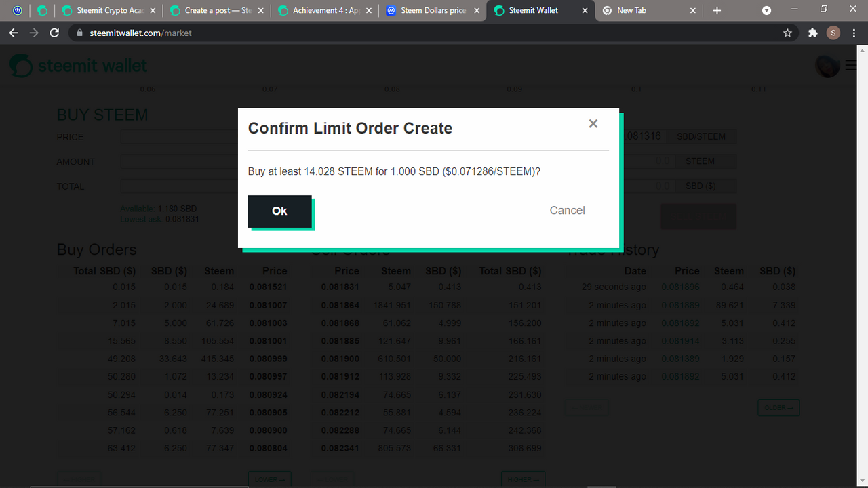
Task: Click Total SBD value 308.699
Action: 525,448
